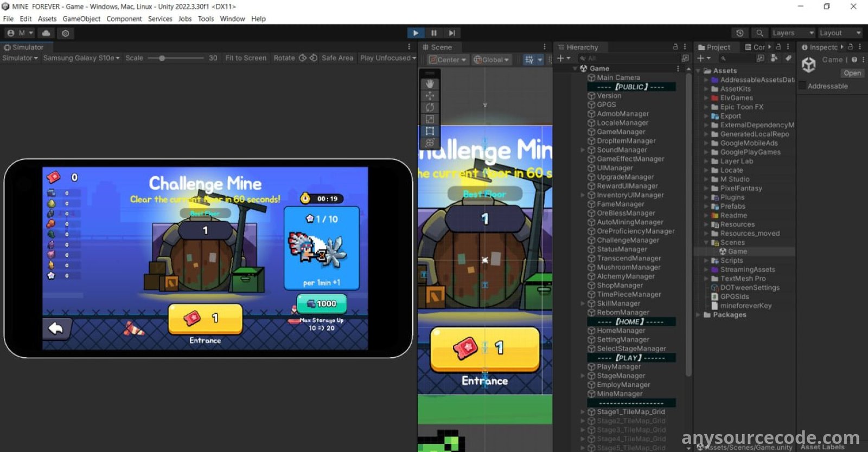Open the GameObject menu
868x452 pixels.
point(81,18)
